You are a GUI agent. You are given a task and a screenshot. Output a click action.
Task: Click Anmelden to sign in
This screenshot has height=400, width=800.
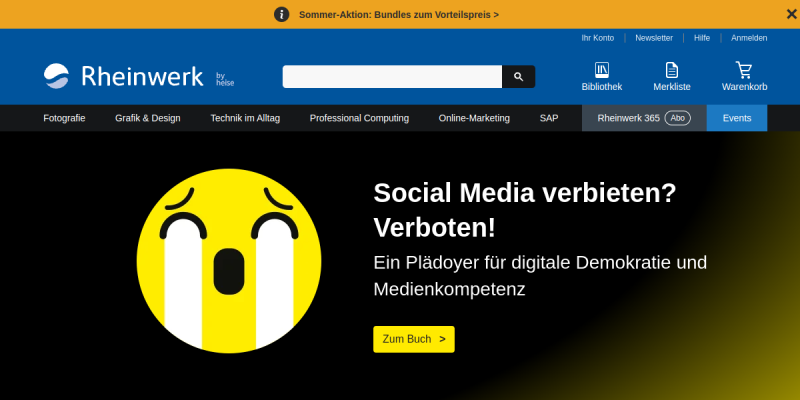[749, 38]
